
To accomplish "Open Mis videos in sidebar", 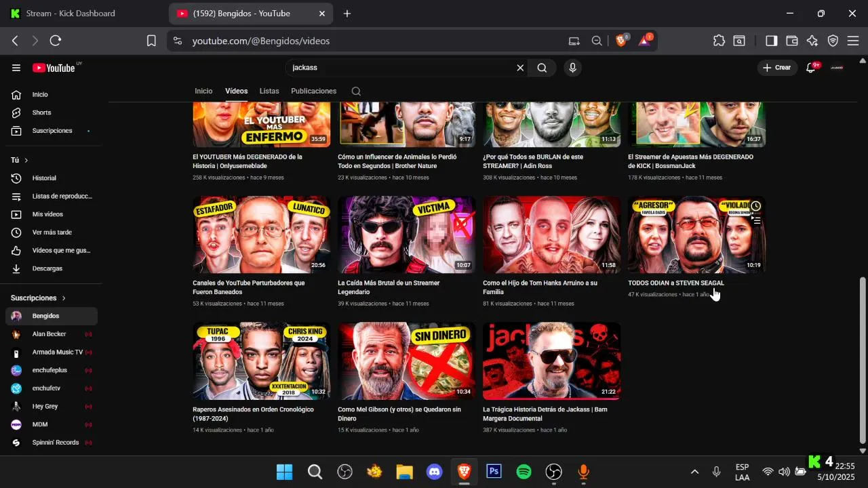I will 52,214.
